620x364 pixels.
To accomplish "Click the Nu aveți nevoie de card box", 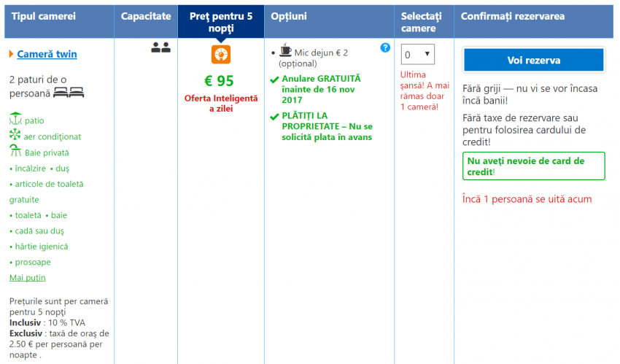I will (533, 166).
